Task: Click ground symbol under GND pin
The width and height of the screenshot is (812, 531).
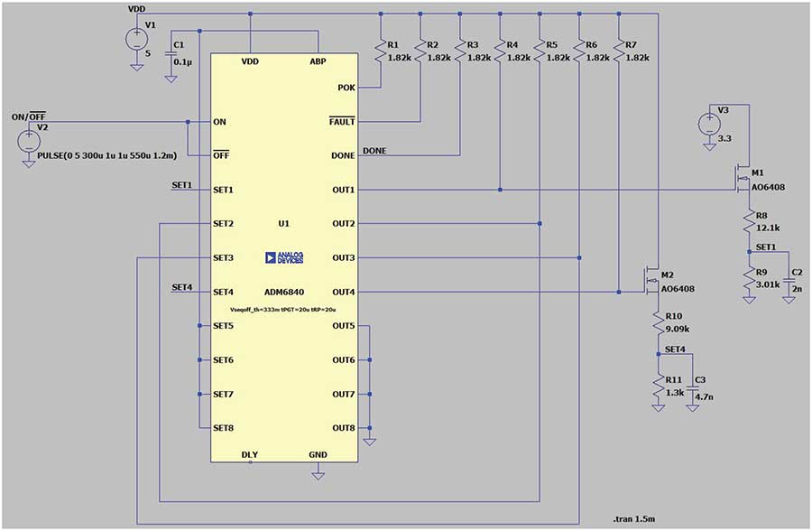Action: coord(318,476)
